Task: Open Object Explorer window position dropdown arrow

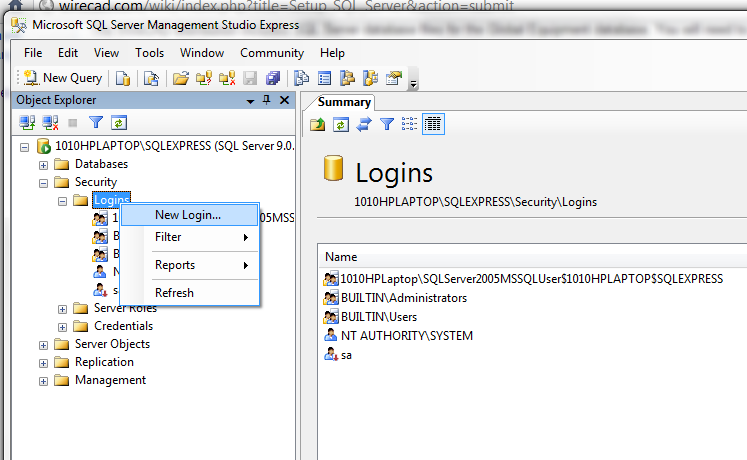Action: coord(250,101)
